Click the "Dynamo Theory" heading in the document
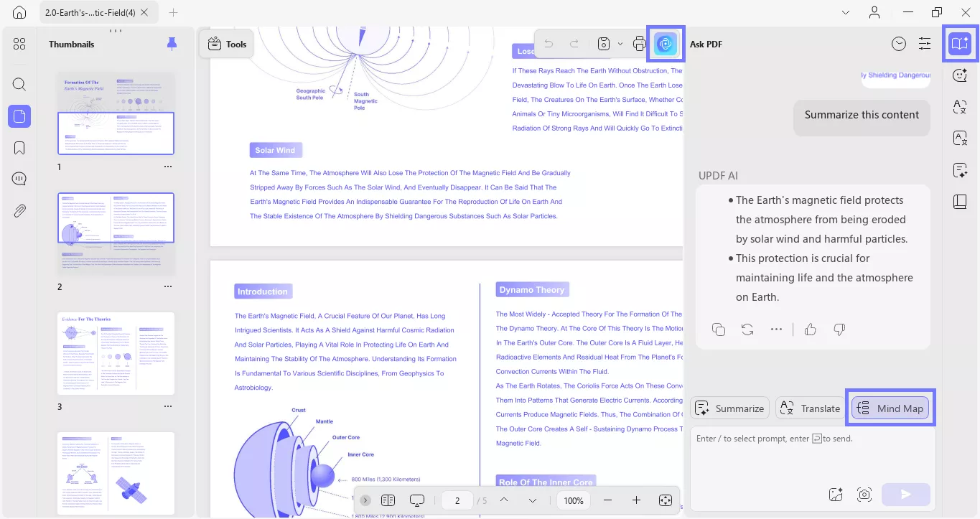Screen dimensions: 980x519 pyautogui.click(x=532, y=290)
